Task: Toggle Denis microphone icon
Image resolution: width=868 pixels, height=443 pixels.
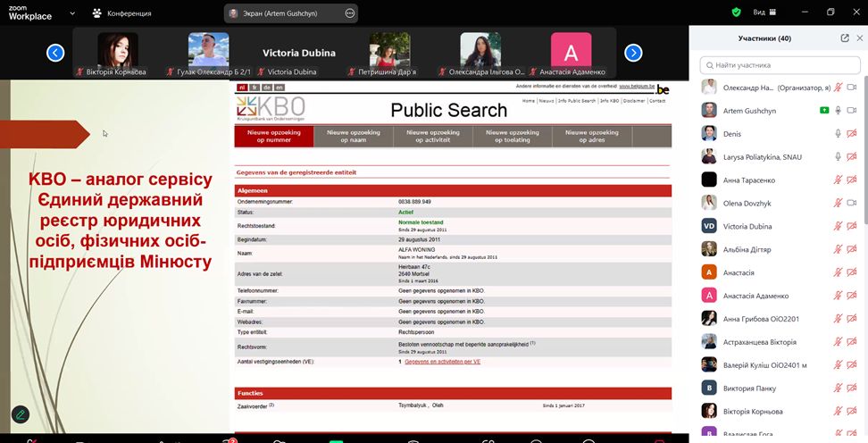Action: click(x=839, y=133)
